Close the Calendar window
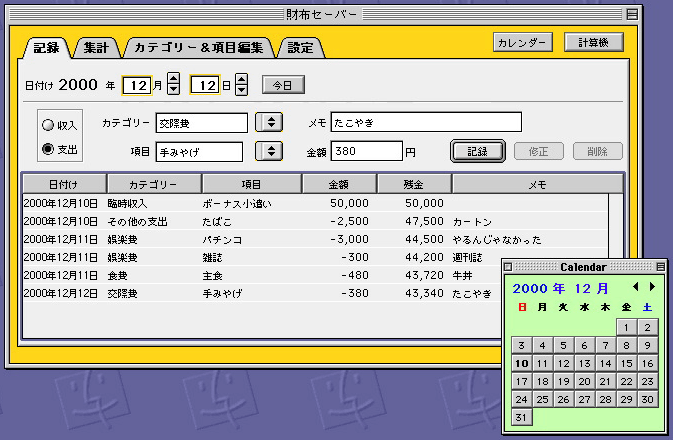The height and width of the screenshot is (440, 673). tap(508, 267)
